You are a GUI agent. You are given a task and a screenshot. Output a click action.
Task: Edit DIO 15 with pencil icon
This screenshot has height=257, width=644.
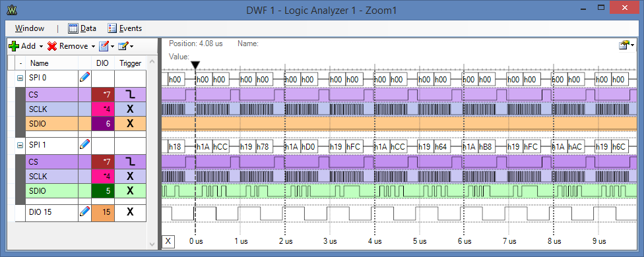[x=84, y=212]
